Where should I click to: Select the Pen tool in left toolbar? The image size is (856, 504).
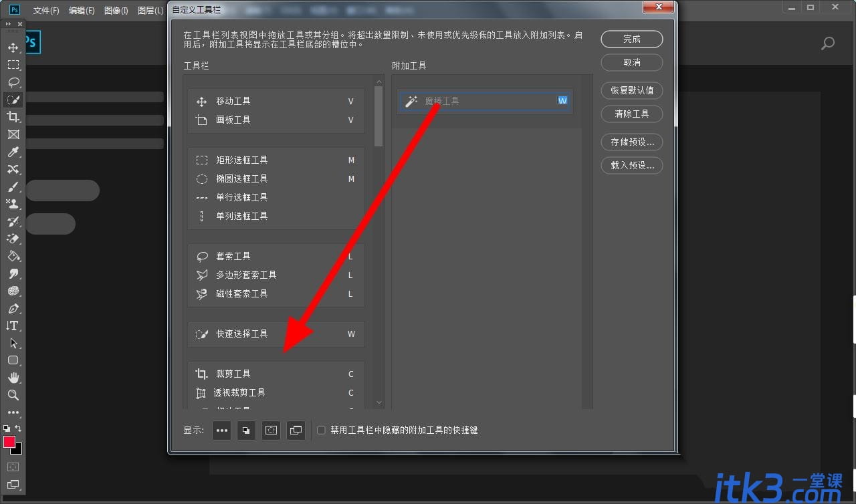pos(13,308)
